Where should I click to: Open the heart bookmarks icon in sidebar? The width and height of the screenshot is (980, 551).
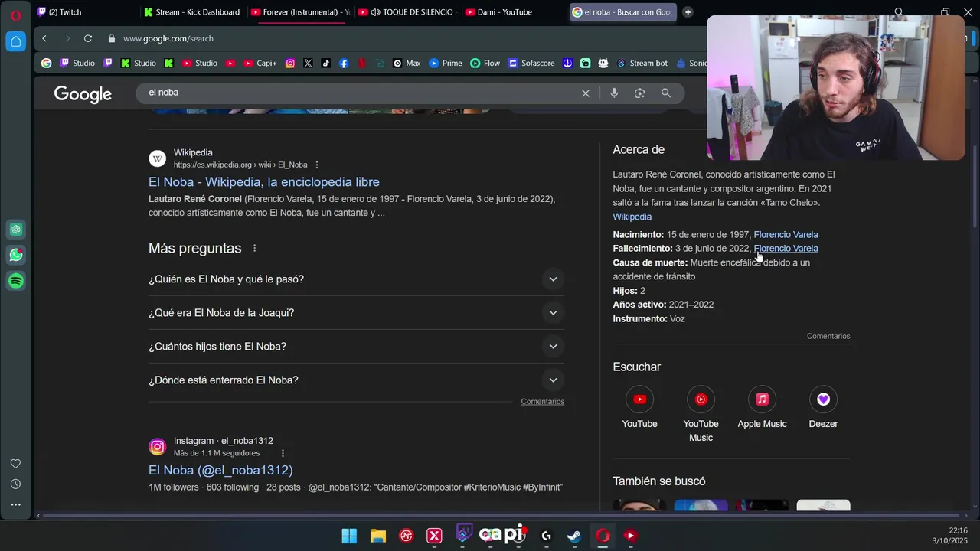point(15,463)
